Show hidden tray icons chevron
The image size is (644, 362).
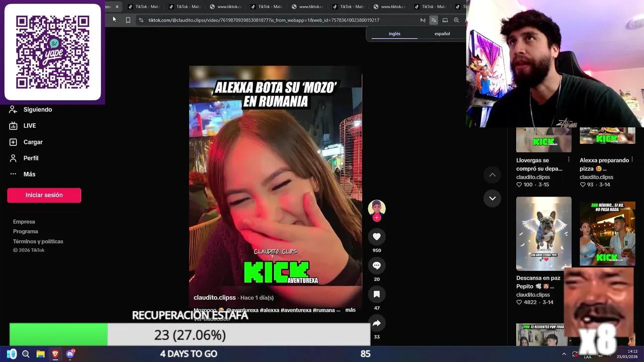pyautogui.click(x=564, y=354)
